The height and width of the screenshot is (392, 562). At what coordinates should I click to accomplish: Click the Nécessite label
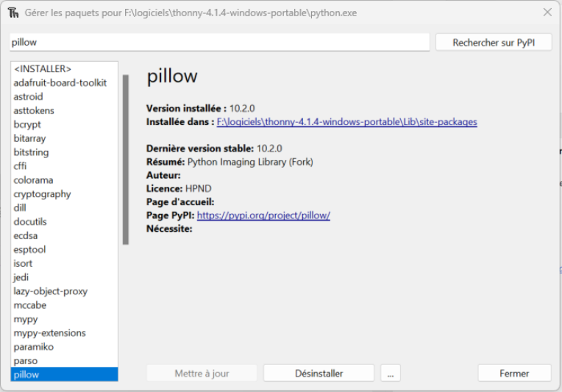(169, 229)
